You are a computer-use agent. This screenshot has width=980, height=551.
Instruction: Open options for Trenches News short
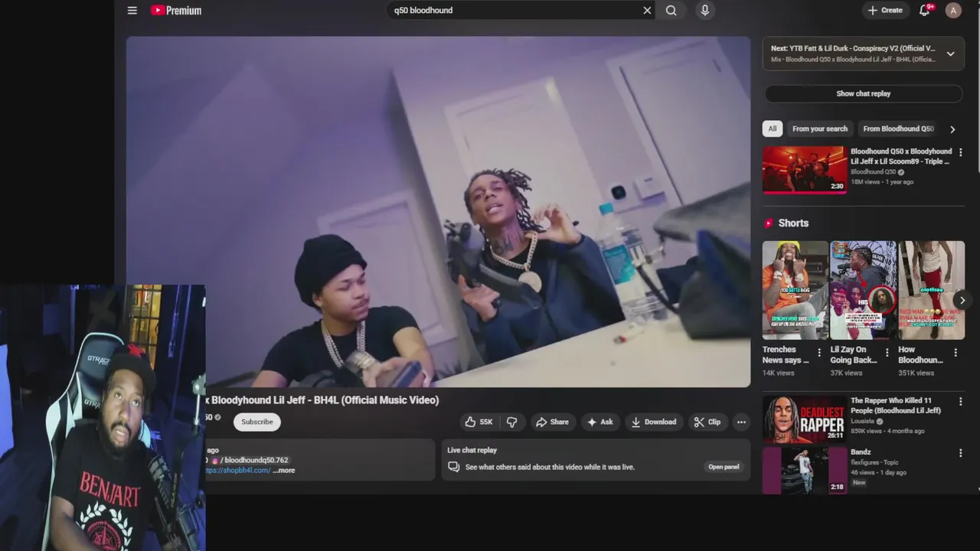(x=819, y=353)
